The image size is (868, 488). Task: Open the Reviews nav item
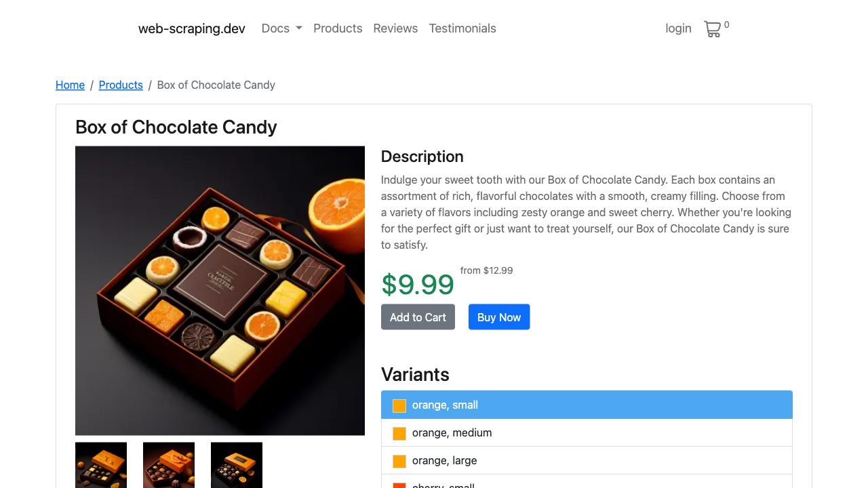click(395, 28)
